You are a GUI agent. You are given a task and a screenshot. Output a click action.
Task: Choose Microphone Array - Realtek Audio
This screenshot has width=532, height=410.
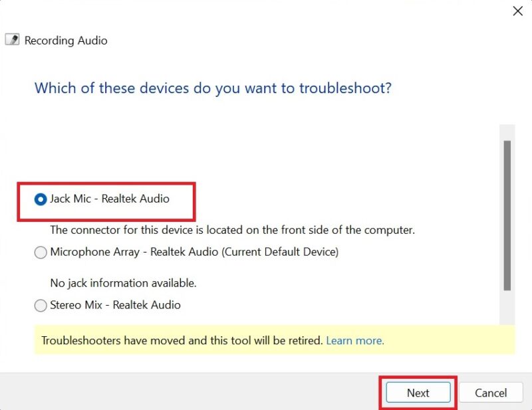41,252
